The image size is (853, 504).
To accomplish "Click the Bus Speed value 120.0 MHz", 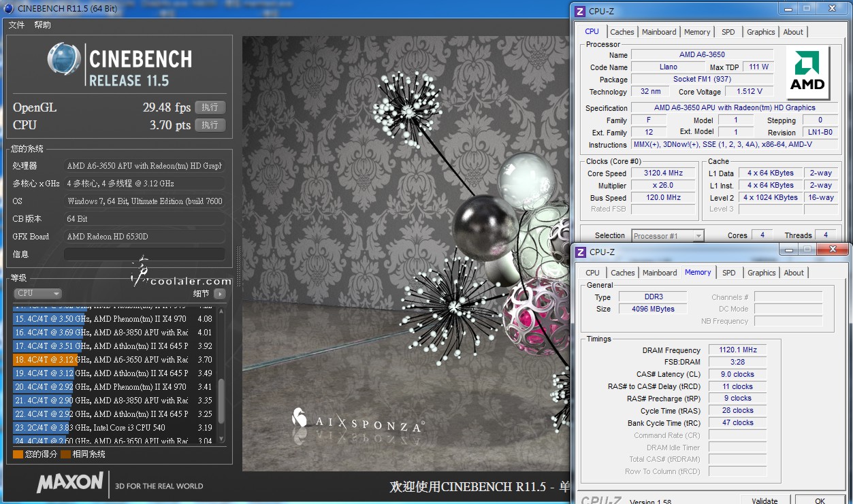I will tap(663, 198).
